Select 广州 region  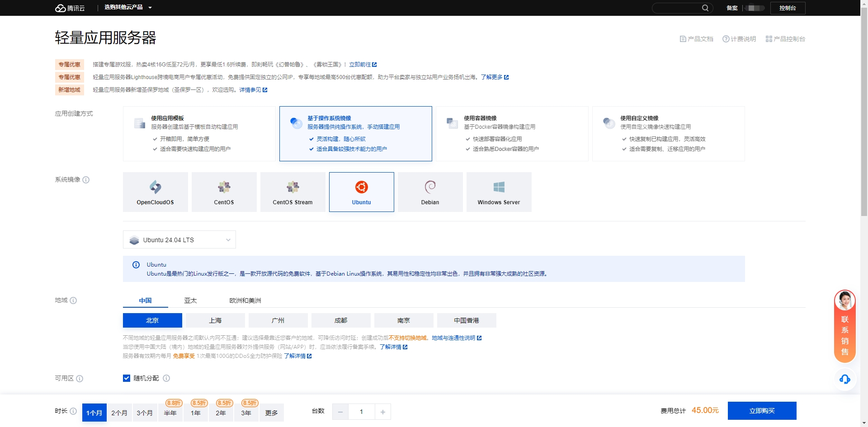pyautogui.click(x=278, y=320)
